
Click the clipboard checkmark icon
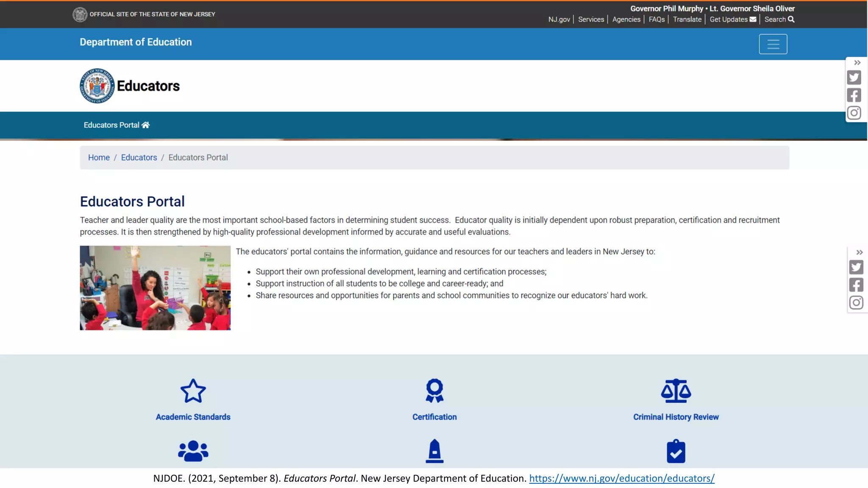coord(676,451)
